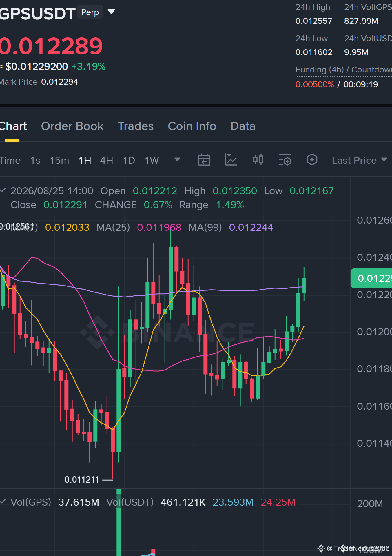Viewport: 392px width, 556px height.
Task: Click the MA(25) indicator value 0.011968
Action: click(159, 227)
